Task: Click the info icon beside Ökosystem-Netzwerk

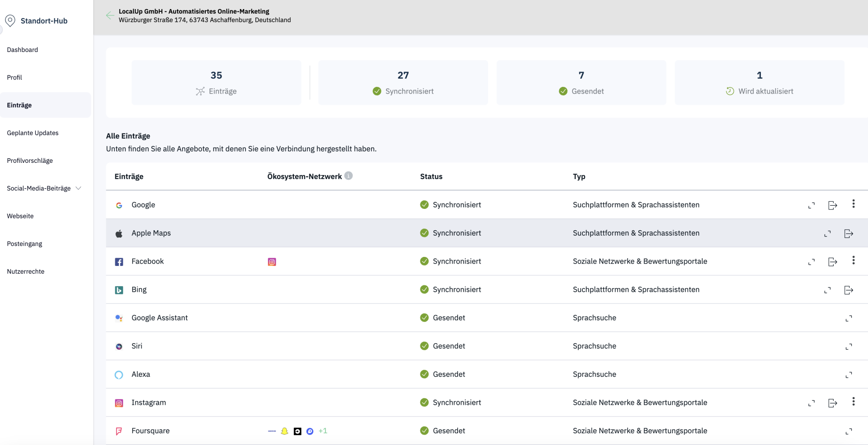Action: [349, 176]
